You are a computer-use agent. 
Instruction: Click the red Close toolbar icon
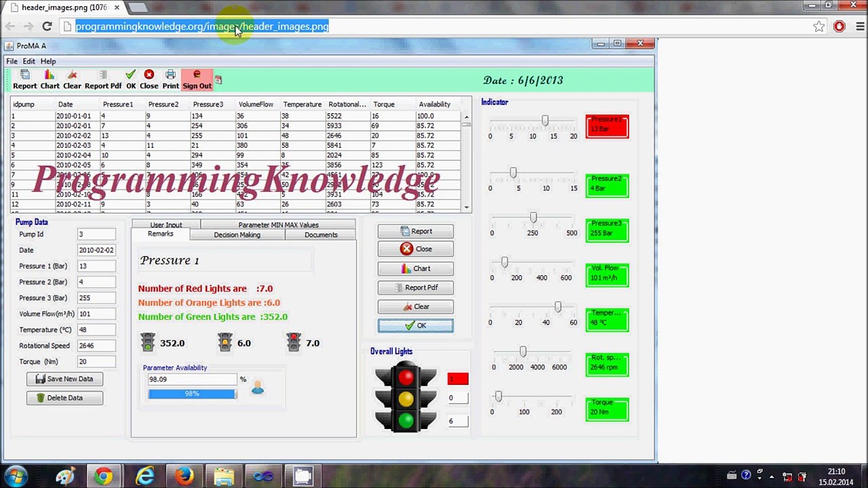click(x=149, y=79)
